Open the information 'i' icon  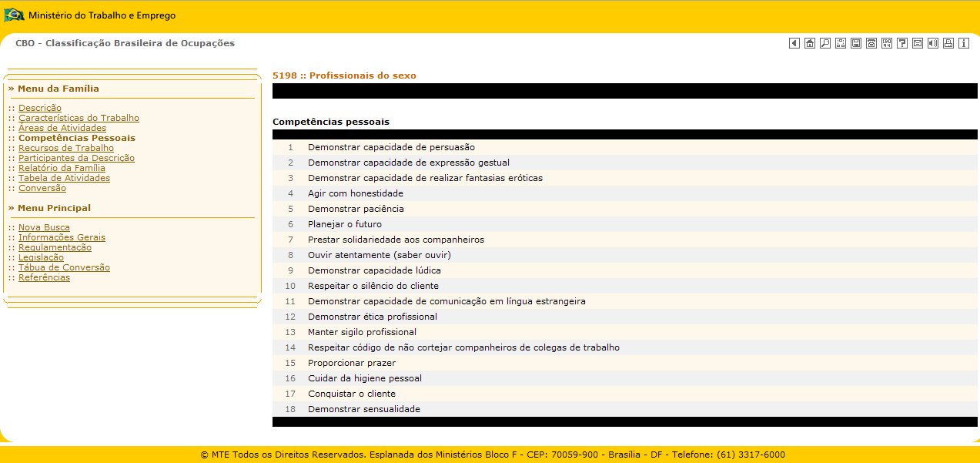tap(964, 43)
